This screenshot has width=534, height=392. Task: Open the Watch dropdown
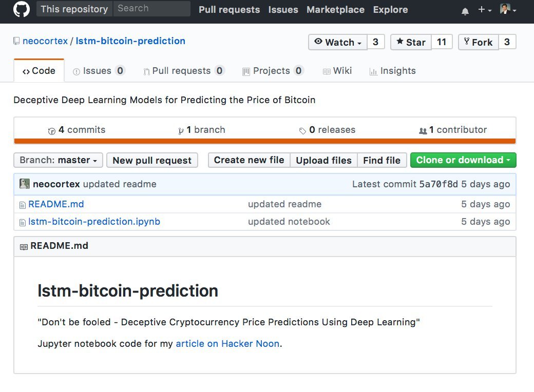(x=337, y=42)
